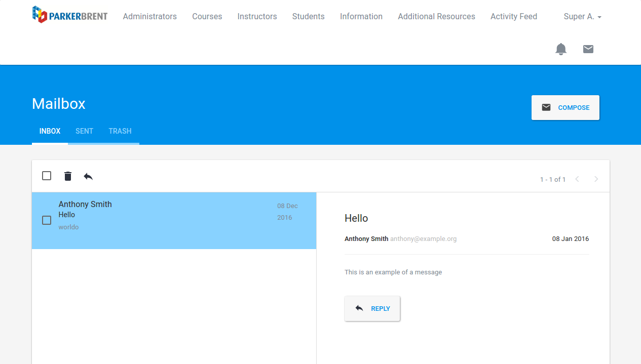Viewport: 641px width, 364px height.
Task: Click the reply arrow icon in toolbar
Action: pyautogui.click(x=88, y=176)
